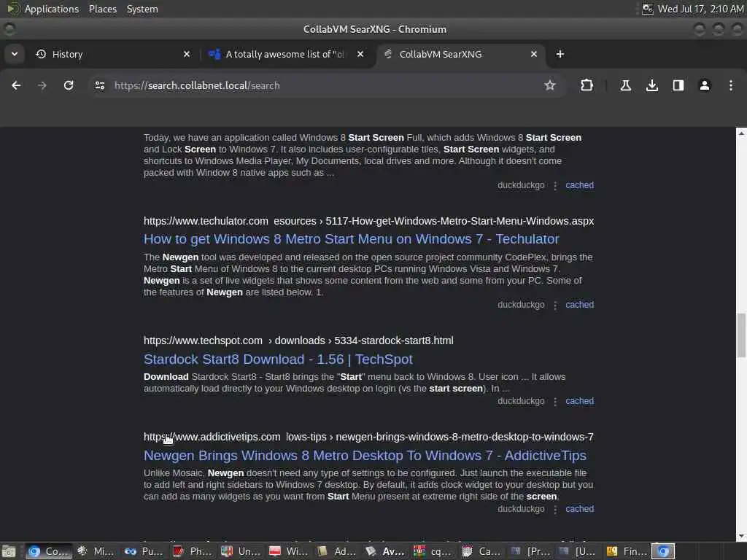The image size is (747, 560).
Task: Show desktop via leftmost taskbar icon
Action: [9, 551]
